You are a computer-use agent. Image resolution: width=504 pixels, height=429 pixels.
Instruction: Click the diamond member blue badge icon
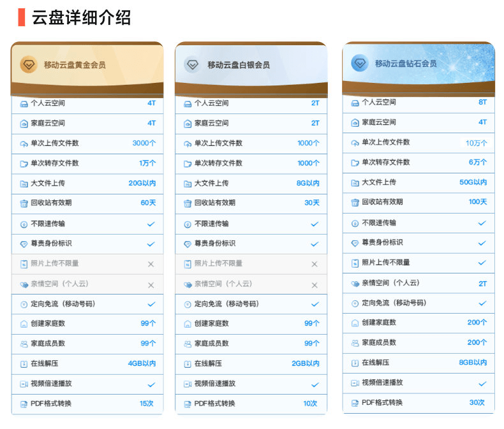pyautogui.click(x=360, y=63)
